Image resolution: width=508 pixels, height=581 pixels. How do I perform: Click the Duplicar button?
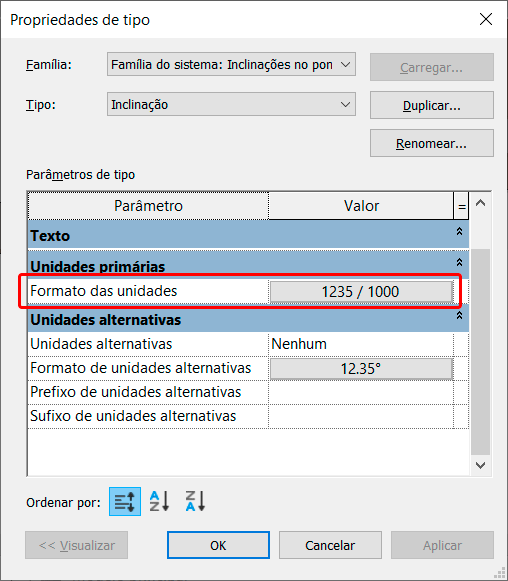432,106
